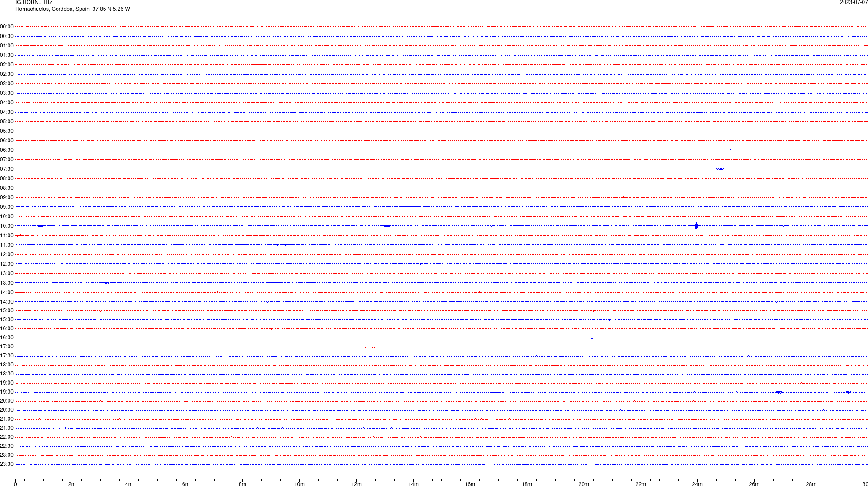Viewport: 868px width, 488px height.
Task: Select the 08:00 time row label
Action: [7, 178]
